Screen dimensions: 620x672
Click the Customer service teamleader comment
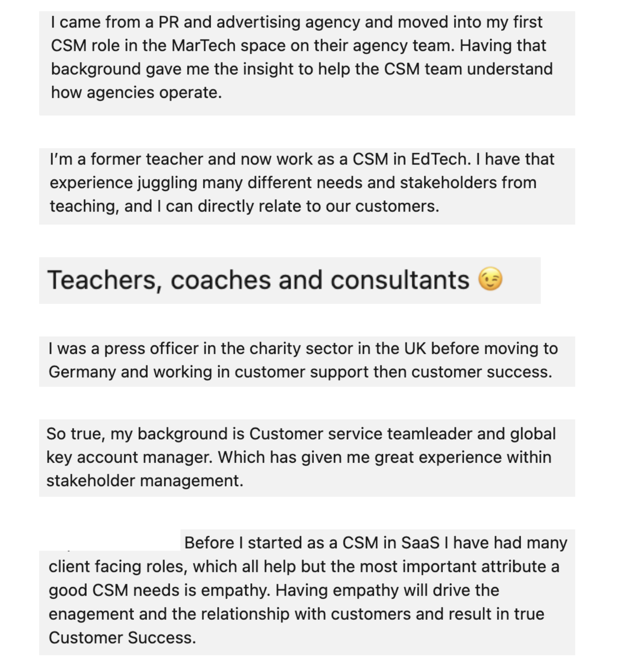pos(307,458)
